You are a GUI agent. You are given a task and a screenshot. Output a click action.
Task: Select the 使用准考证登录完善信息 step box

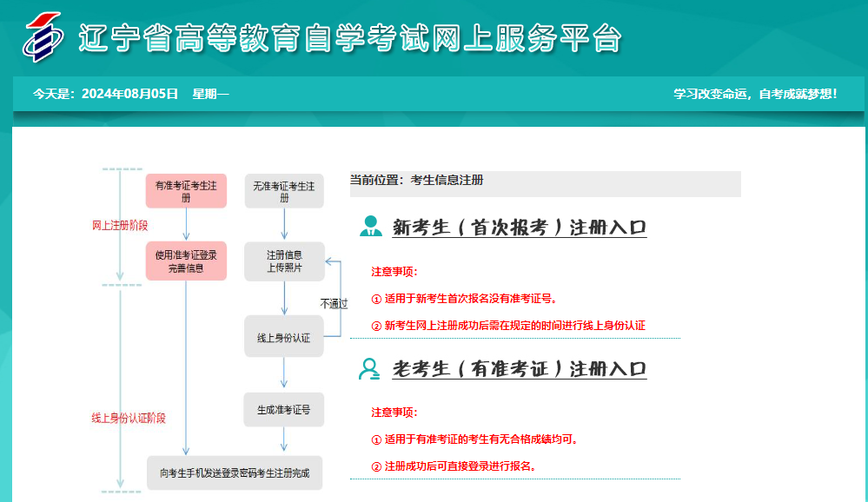(x=186, y=261)
